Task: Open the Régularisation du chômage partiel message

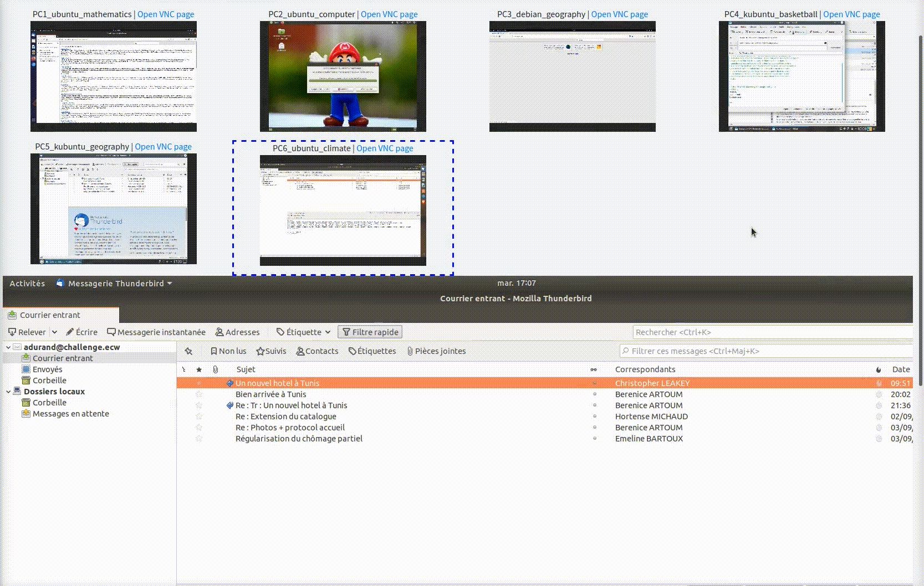Action: [x=299, y=439]
